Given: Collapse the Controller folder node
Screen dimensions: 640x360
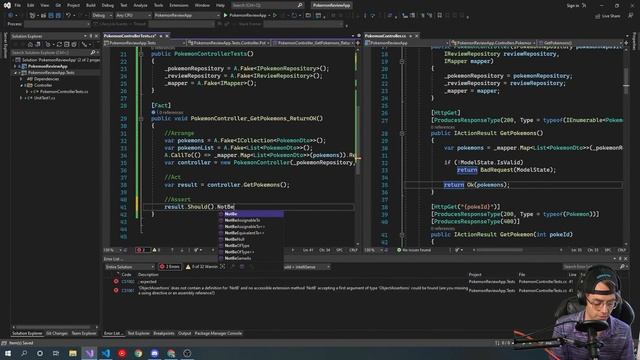Looking at the screenshot, I should coord(22,85).
